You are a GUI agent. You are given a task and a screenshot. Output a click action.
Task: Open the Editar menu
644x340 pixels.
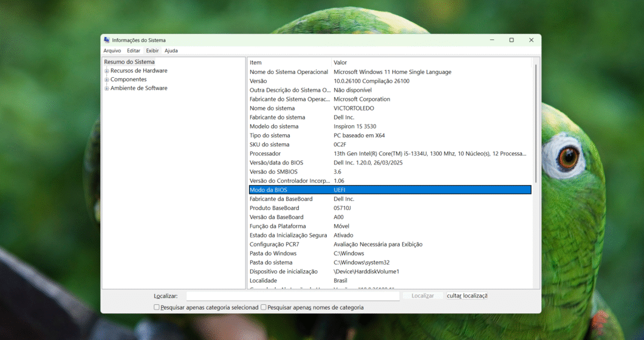point(134,50)
